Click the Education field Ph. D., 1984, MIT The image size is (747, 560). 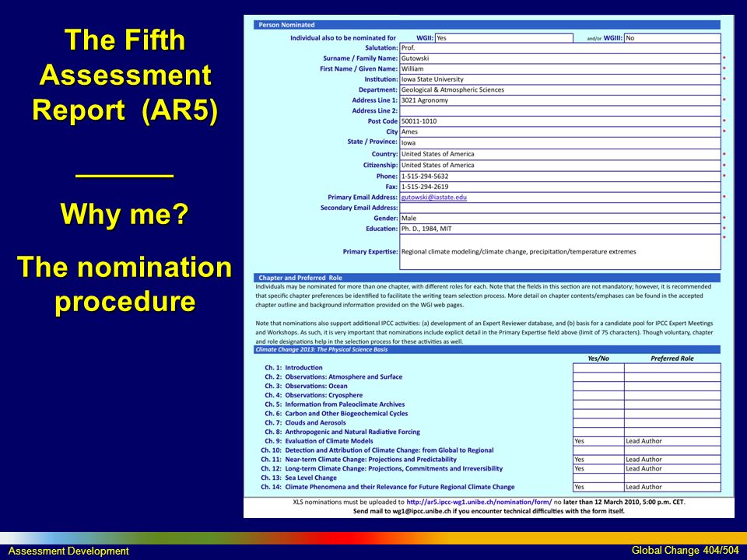tap(559, 229)
